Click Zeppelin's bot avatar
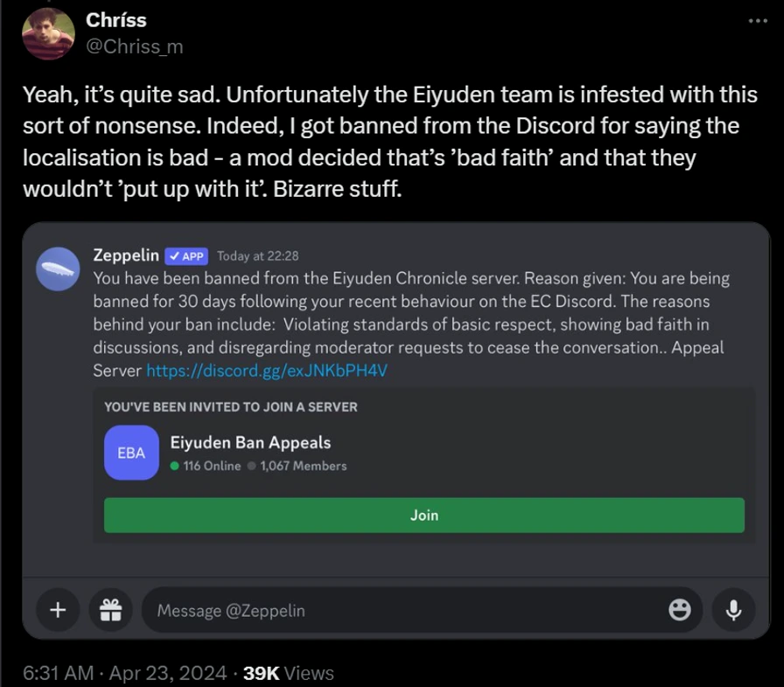 coord(59,268)
